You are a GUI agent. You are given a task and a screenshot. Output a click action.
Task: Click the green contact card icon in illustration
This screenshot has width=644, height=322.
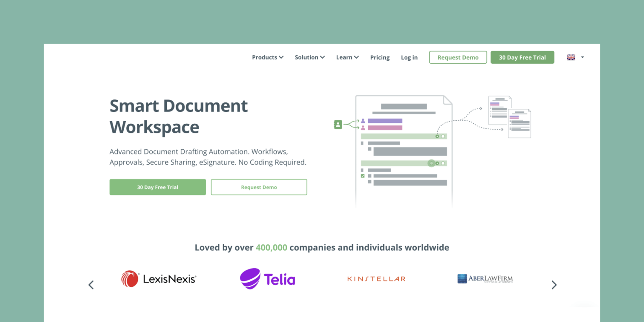(x=338, y=124)
